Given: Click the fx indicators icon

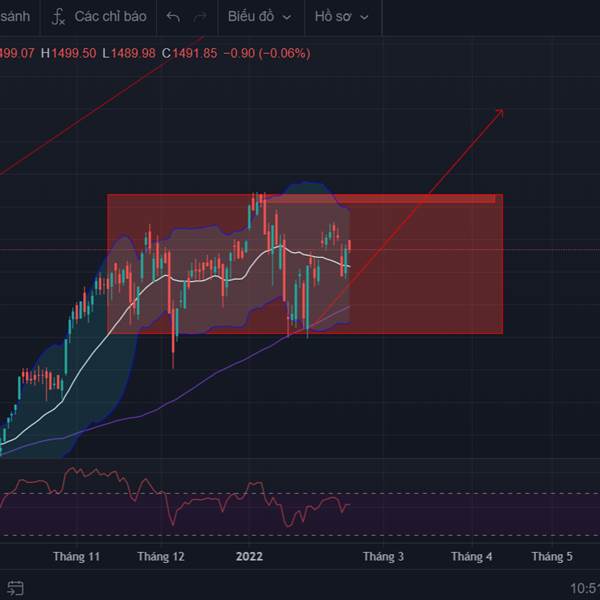Looking at the screenshot, I should click(x=59, y=17).
